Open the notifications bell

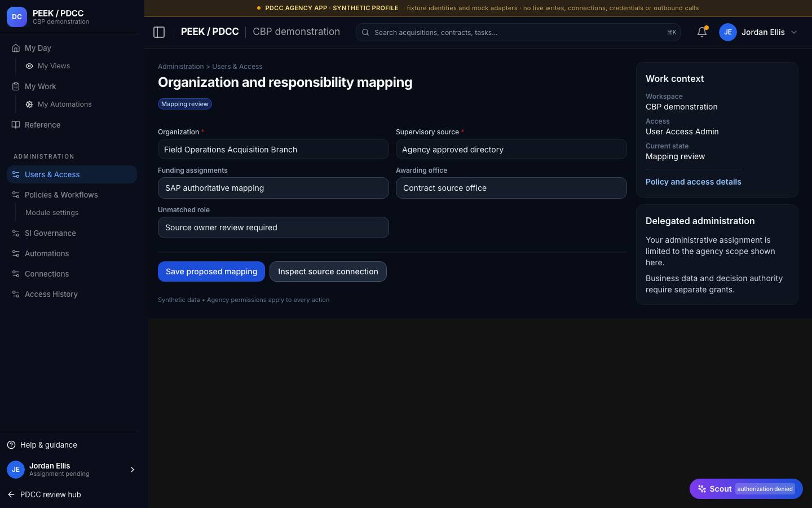coord(702,32)
